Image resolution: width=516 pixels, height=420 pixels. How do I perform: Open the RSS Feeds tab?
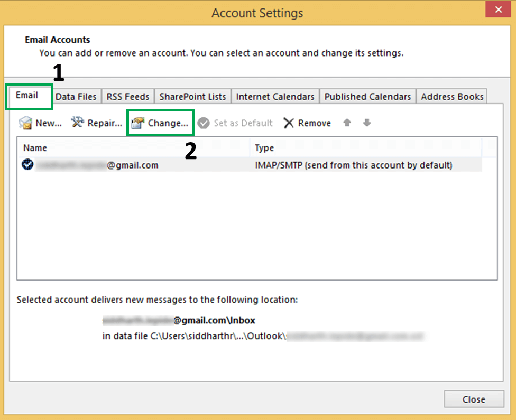pos(128,97)
